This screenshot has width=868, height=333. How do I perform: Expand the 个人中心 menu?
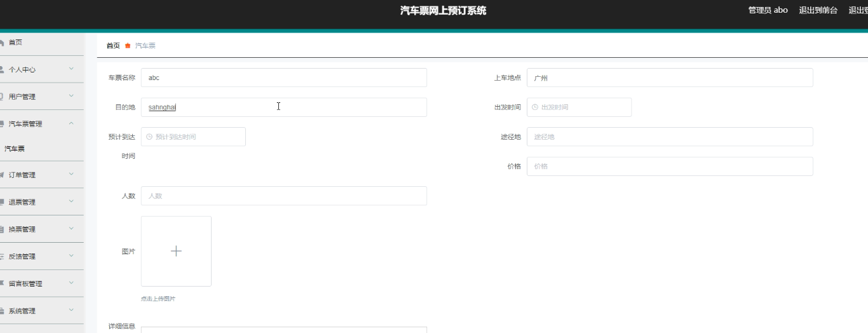42,69
